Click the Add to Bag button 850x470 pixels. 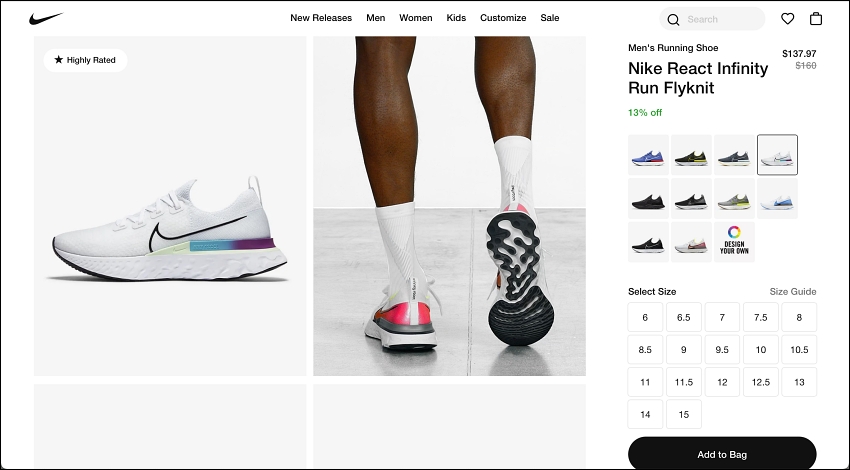click(x=722, y=454)
